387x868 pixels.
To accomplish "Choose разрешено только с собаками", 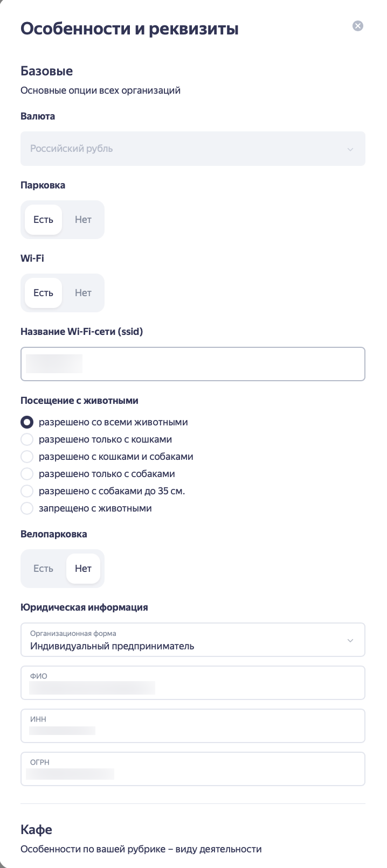I will 27,474.
